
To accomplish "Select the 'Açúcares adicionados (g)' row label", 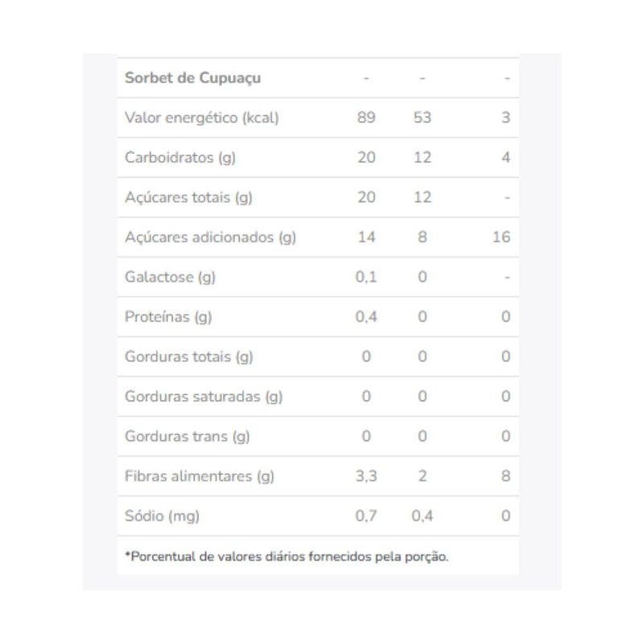I will [x=211, y=237].
